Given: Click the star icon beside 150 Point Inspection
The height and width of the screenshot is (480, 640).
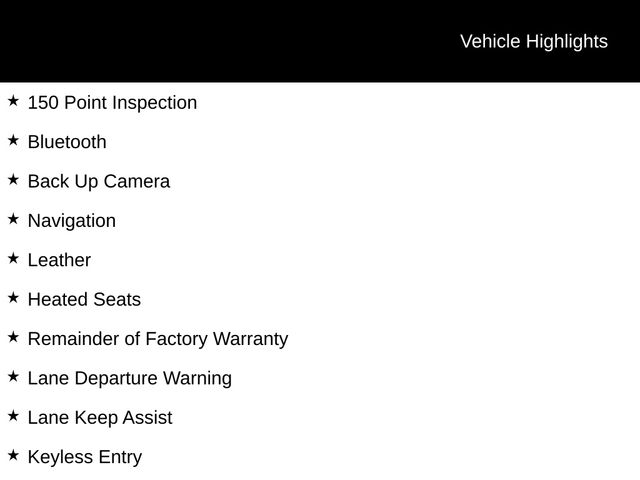Looking at the screenshot, I should click(x=13, y=100).
